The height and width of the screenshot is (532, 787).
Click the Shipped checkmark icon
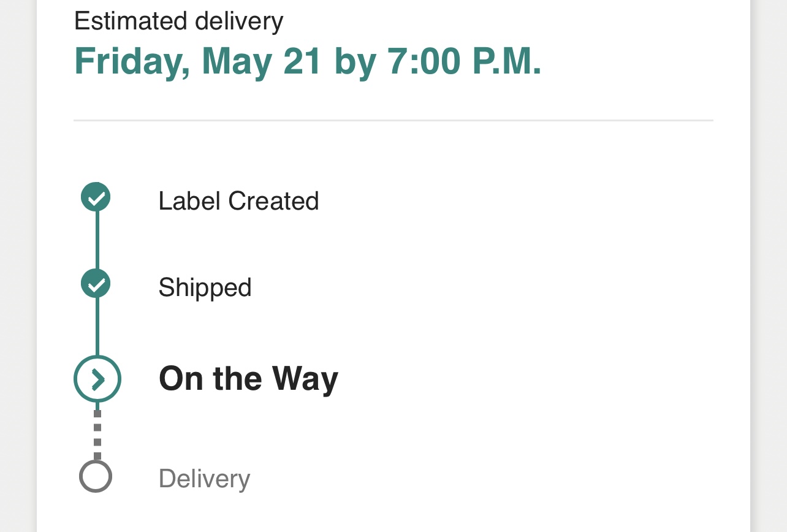[x=96, y=284]
